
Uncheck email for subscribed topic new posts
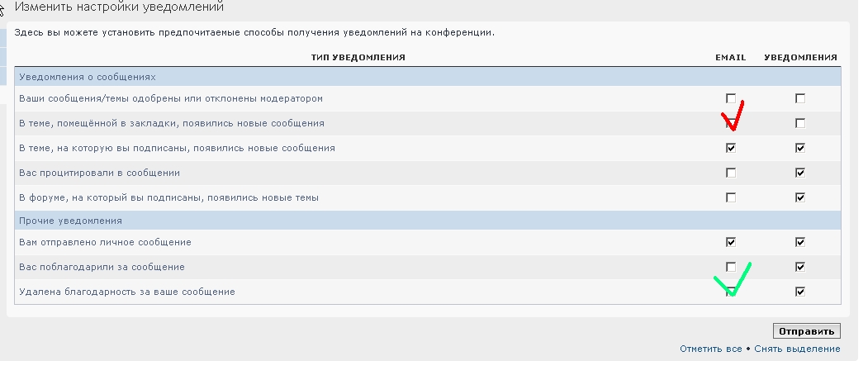point(730,149)
